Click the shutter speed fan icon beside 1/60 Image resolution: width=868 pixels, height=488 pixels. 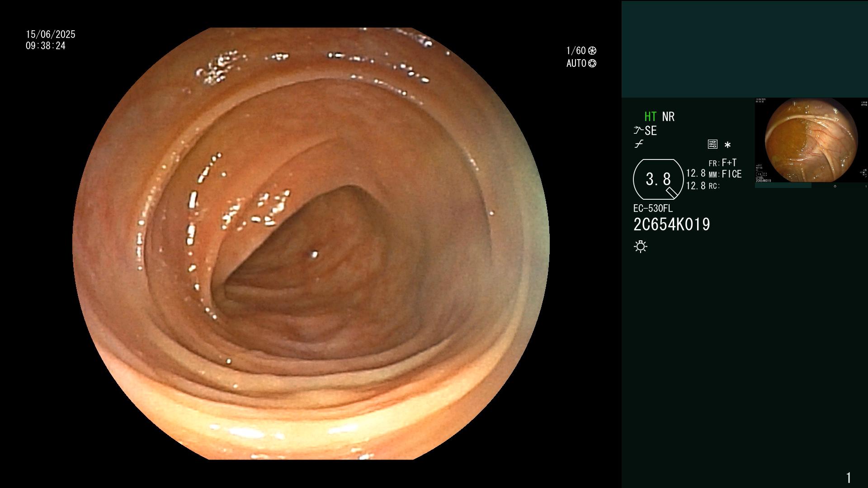pos(592,51)
